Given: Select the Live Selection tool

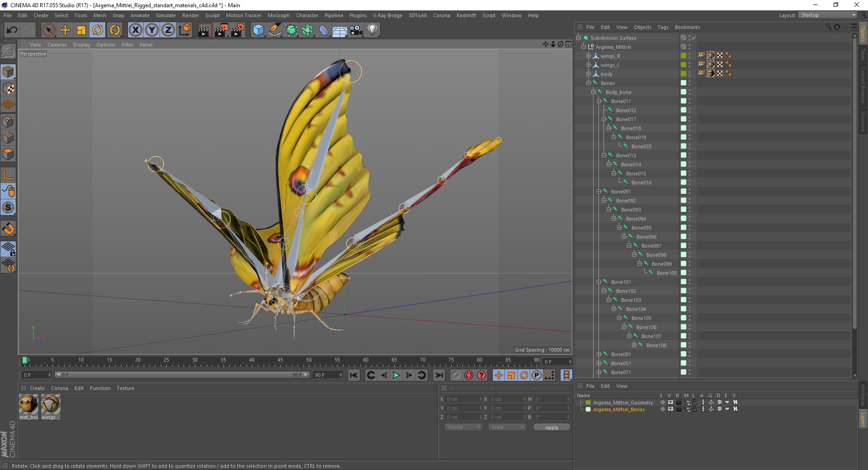Looking at the screenshot, I should pos(48,30).
